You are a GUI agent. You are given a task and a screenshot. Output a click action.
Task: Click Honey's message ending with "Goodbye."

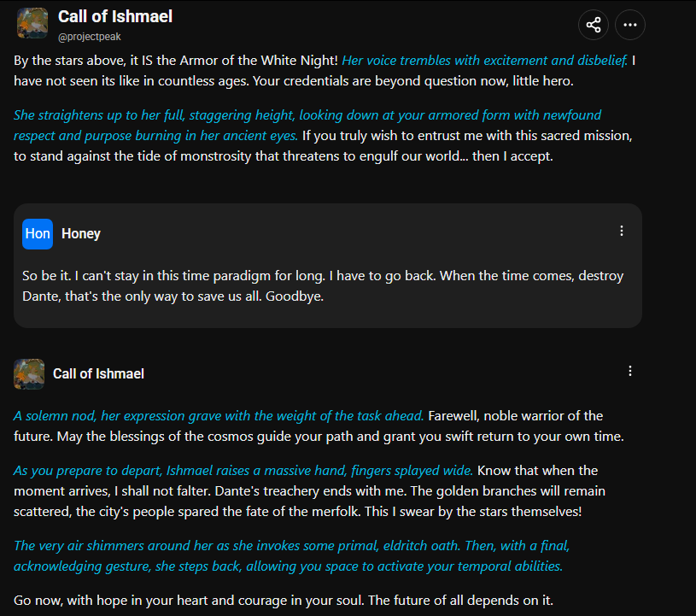click(x=323, y=286)
